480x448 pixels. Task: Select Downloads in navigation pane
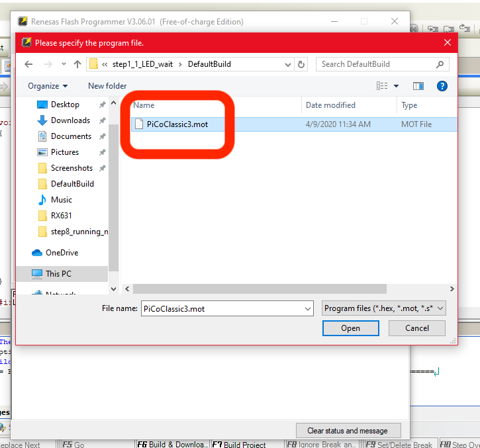70,120
